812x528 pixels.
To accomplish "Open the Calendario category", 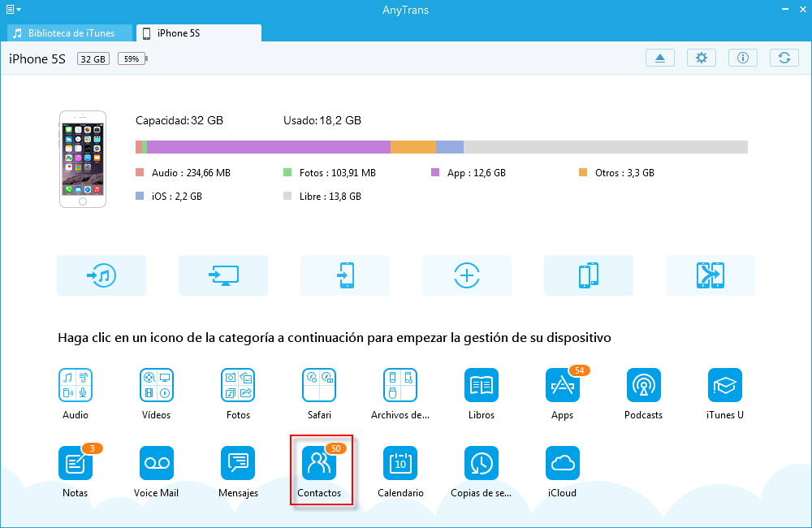I will pos(400,463).
